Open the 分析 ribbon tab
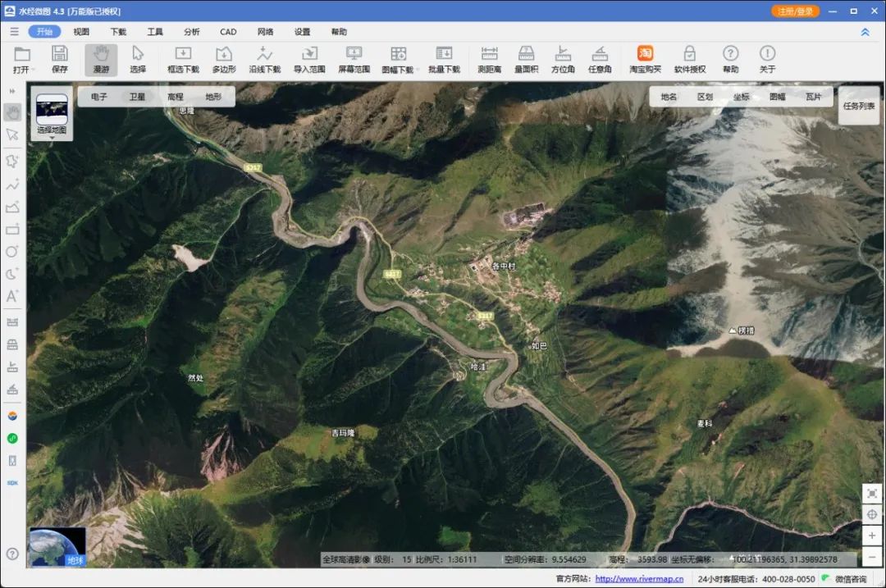Screen dimensions: 886x588 (x=191, y=32)
